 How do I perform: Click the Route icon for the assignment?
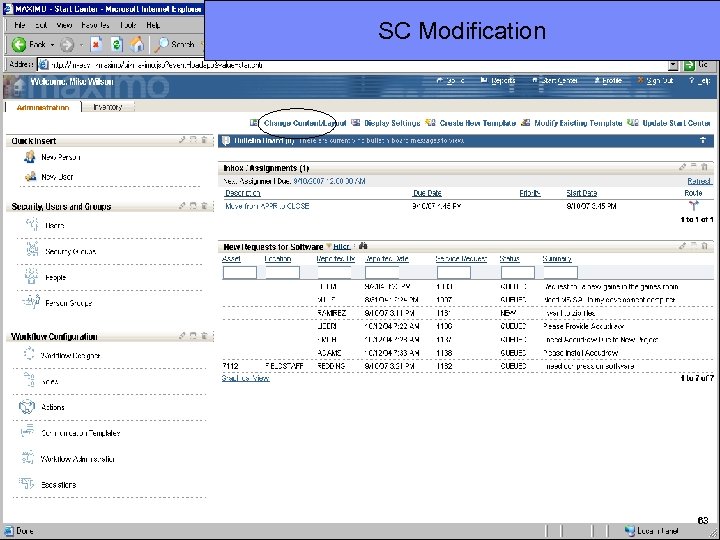point(693,206)
